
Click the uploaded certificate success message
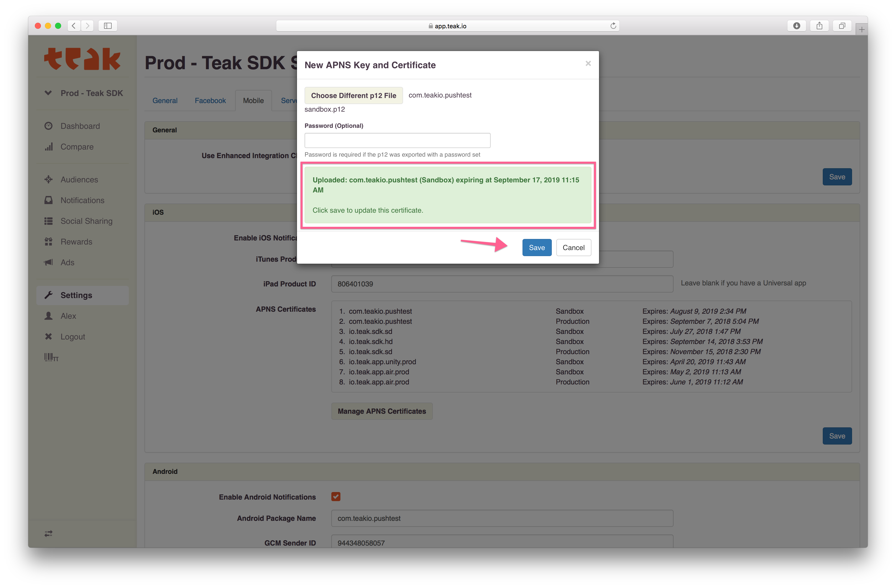448,195
